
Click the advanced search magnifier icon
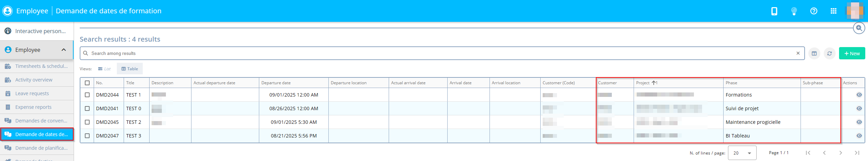click(859, 28)
